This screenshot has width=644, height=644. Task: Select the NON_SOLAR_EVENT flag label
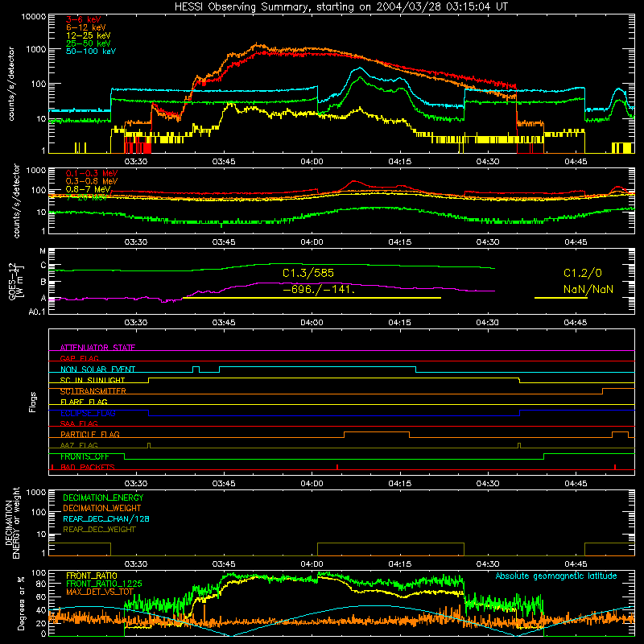[x=97, y=369]
